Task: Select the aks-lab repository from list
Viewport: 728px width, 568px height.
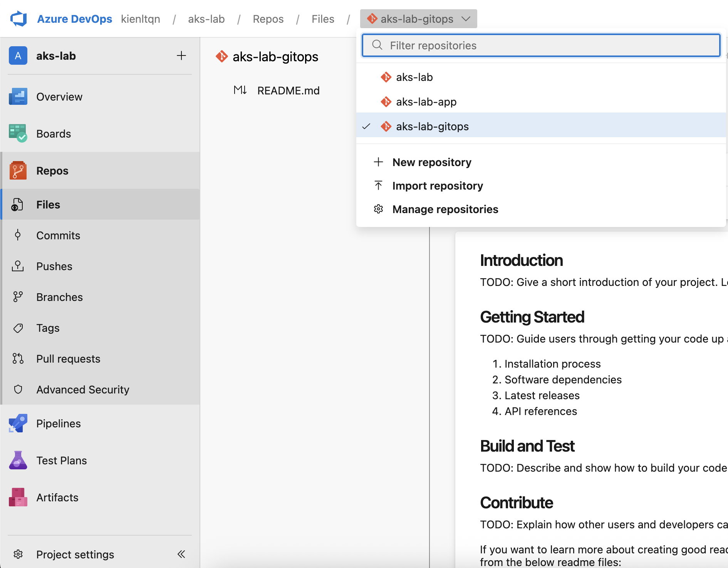Action: point(541,77)
